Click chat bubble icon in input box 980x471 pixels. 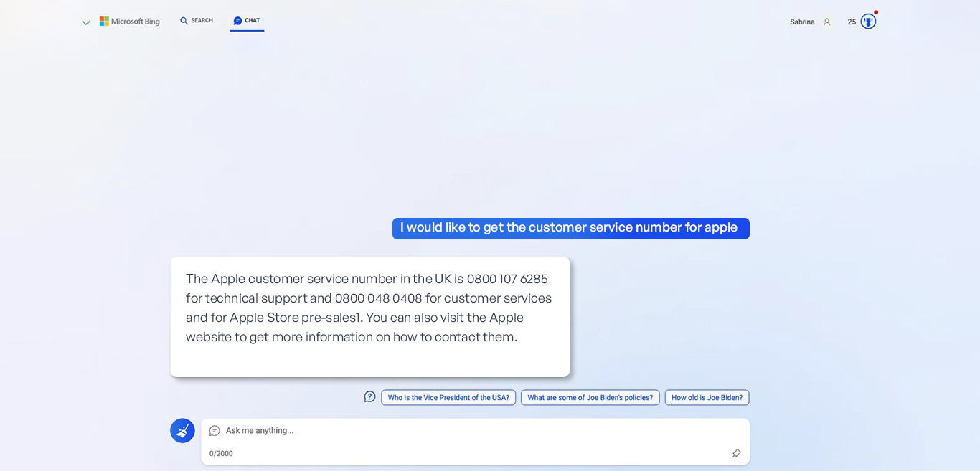(215, 431)
